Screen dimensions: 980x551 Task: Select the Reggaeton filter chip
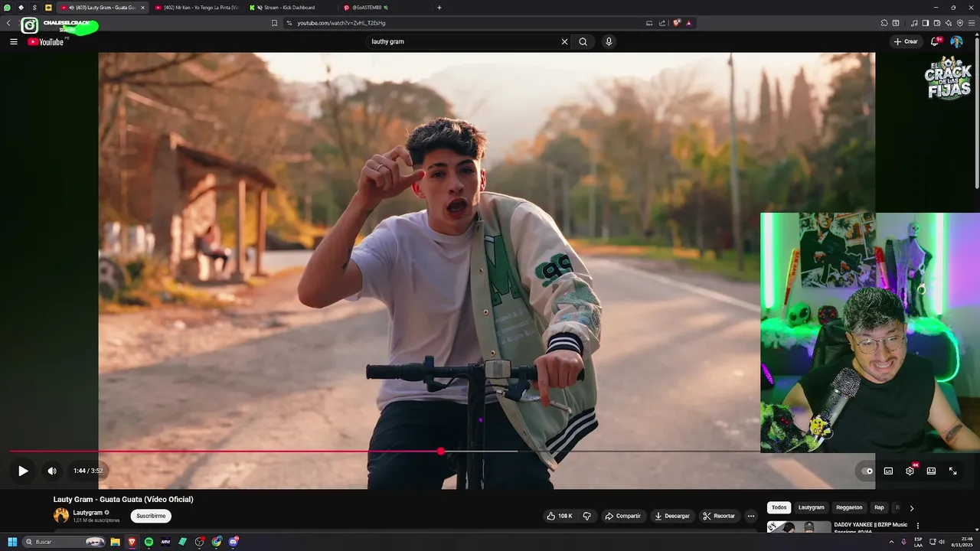click(849, 507)
